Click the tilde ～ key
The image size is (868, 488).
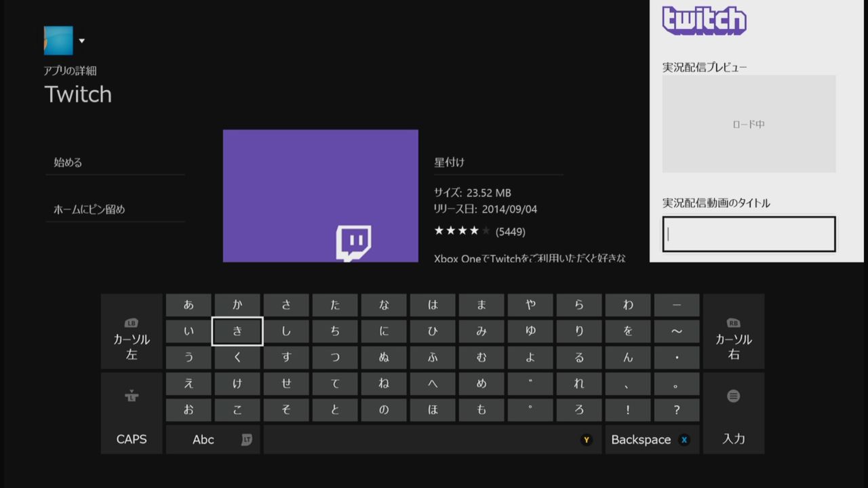[x=677, y=331]
